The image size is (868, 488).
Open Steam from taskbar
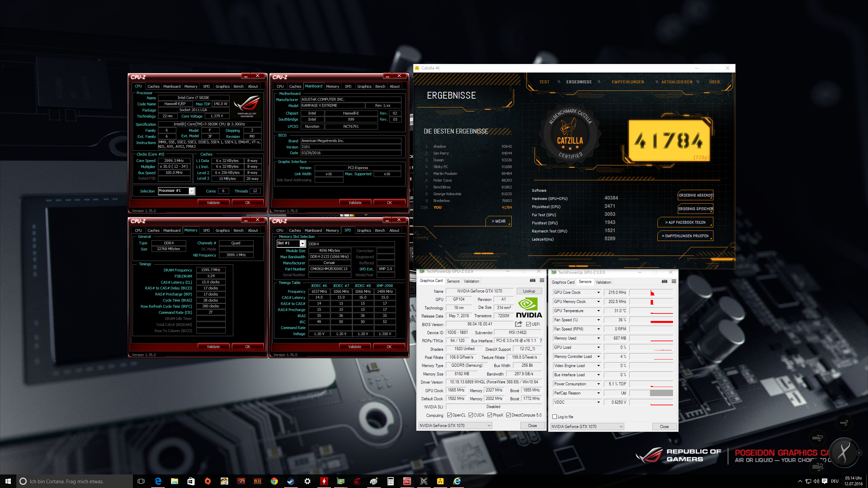(x=291, y=481)
